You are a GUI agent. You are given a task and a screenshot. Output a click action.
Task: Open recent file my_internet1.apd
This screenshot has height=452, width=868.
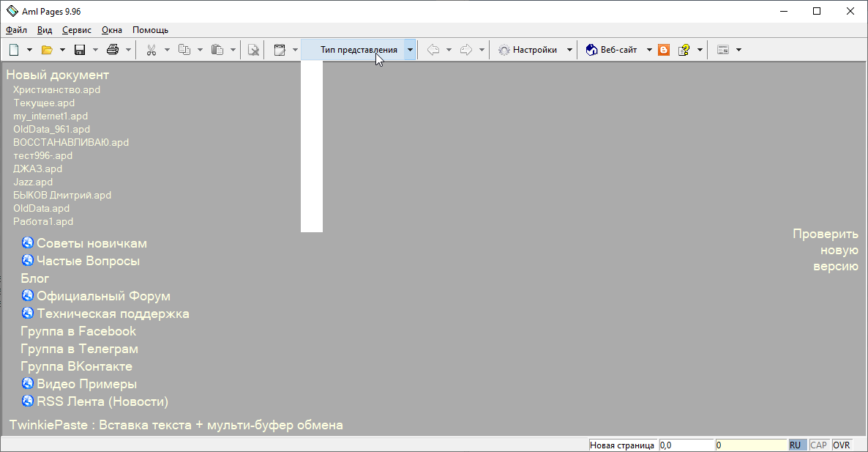click(x=50, y=116)
